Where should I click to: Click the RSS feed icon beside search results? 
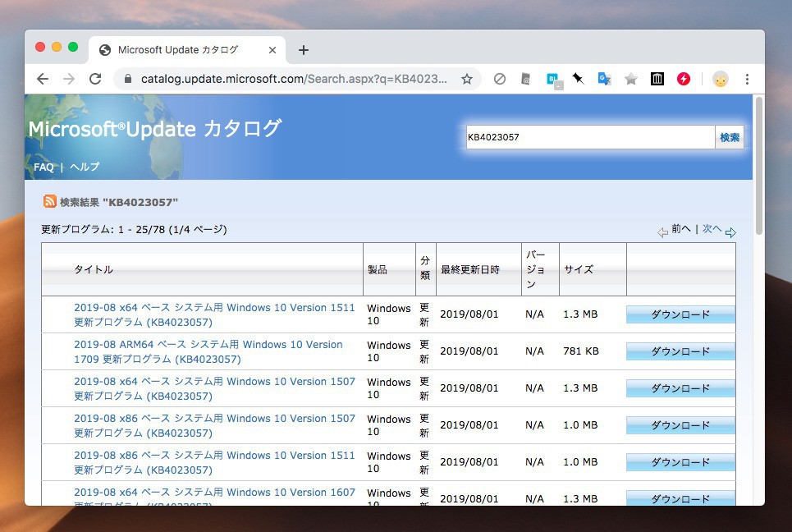(x=50, y=201)
